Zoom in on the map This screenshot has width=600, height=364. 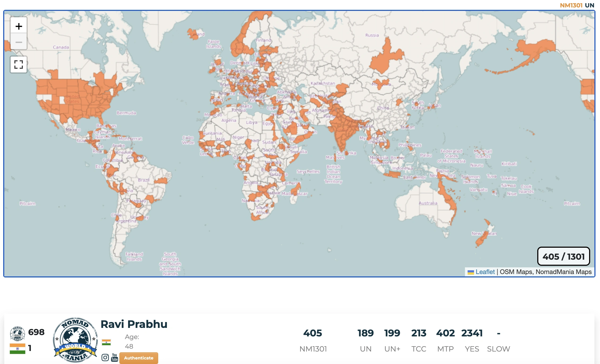coord(19,26)
